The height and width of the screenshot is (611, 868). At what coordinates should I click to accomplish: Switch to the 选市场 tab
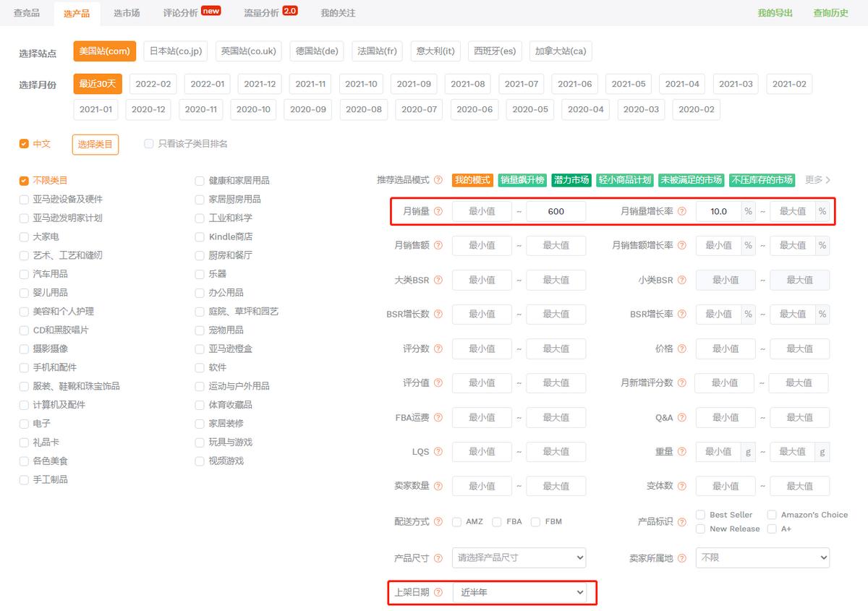[127, 12]
